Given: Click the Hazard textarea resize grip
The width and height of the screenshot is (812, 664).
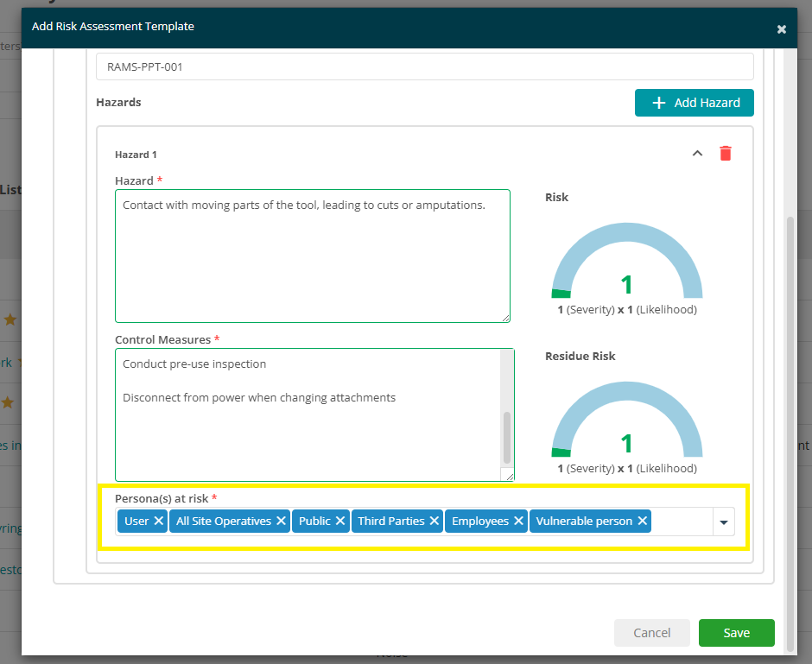Looking at the screenshot, I should 506,318.
